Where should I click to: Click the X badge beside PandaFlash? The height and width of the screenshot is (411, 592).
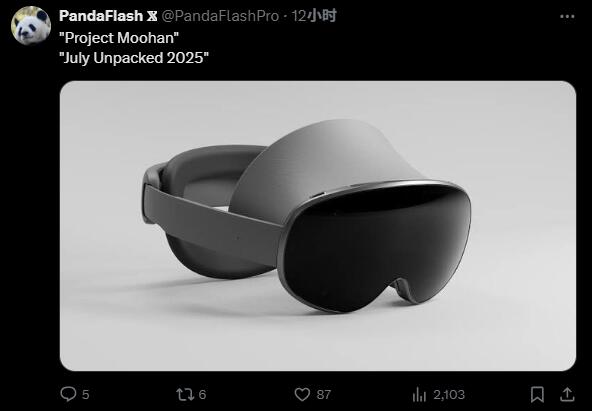point(152,16)
